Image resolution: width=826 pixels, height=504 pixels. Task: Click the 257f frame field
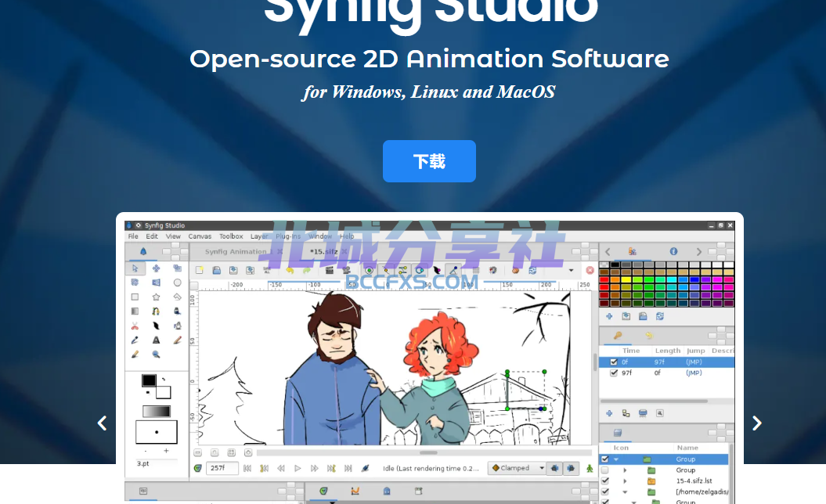[222, 468]
